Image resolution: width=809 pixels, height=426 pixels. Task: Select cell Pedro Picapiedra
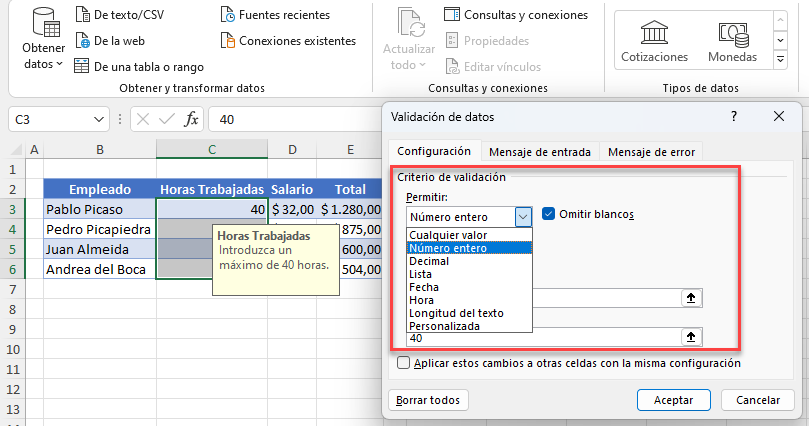click(100, 230)
